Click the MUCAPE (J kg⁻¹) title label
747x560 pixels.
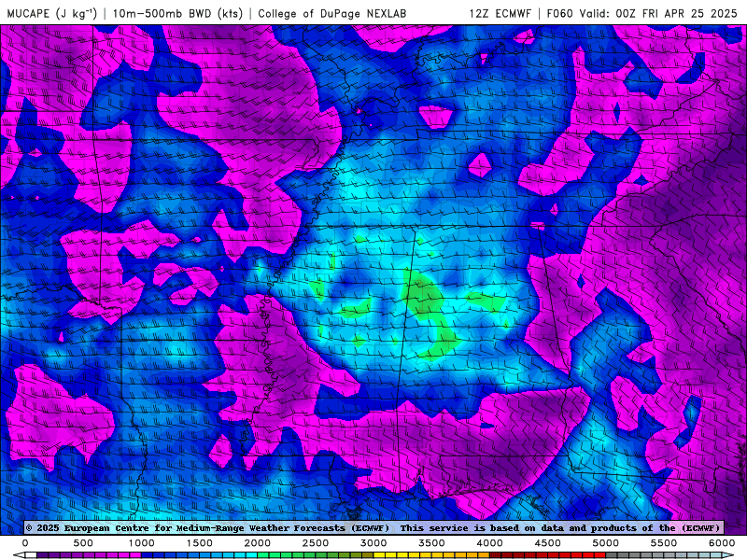point(52,13)
